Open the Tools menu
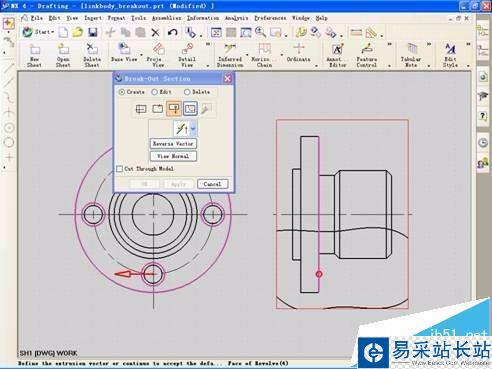 pyautogui.click(x=138, y=18)
